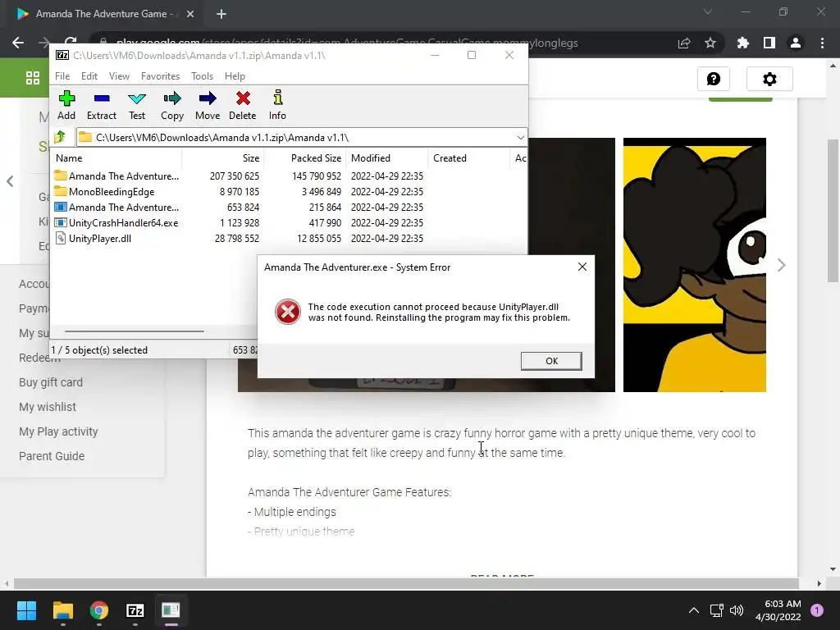
Task: Open Parent Guide link
Action: [x=52, y=456]
